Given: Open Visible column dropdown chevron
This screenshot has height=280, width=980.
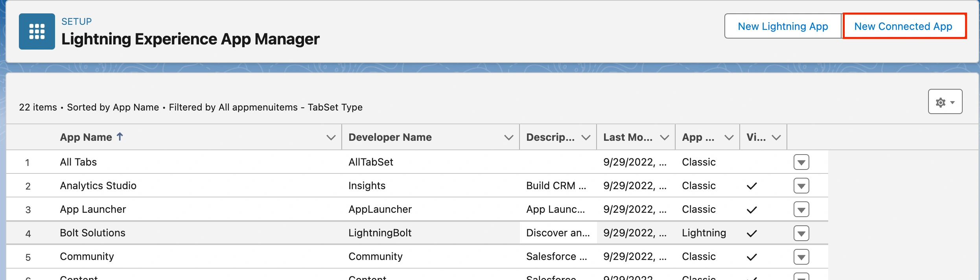Looking at the screenshot, I should click(x=776, y=137).
